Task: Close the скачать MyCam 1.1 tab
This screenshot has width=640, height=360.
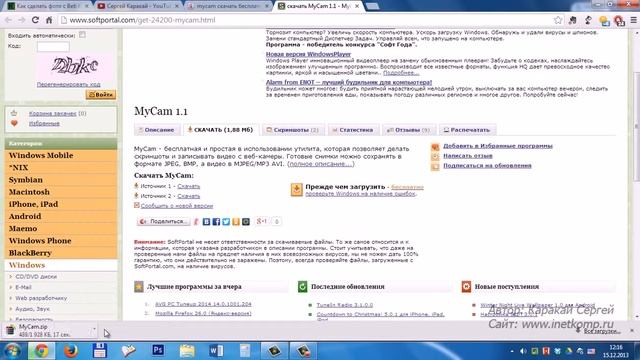Action: [x=357, y=6]
